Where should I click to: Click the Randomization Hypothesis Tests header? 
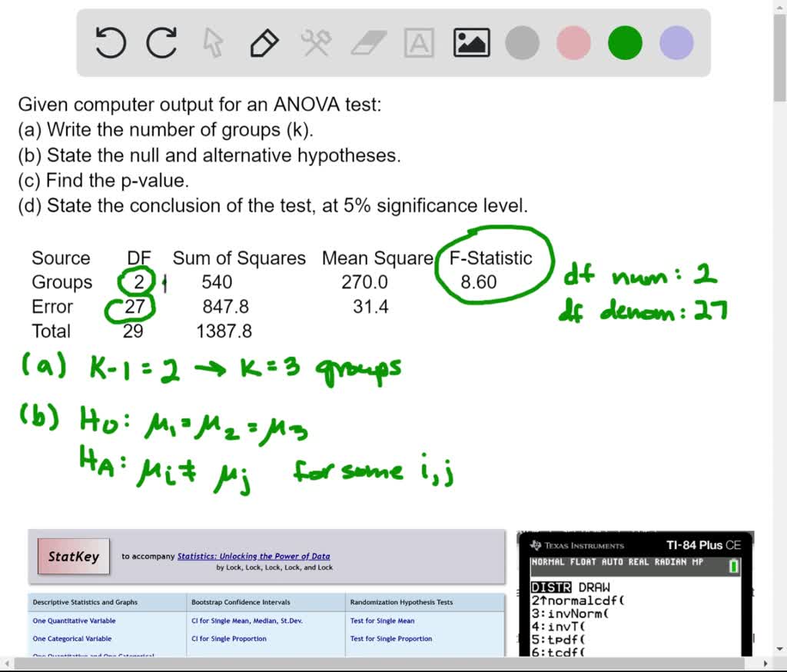[x=401, y=602]
